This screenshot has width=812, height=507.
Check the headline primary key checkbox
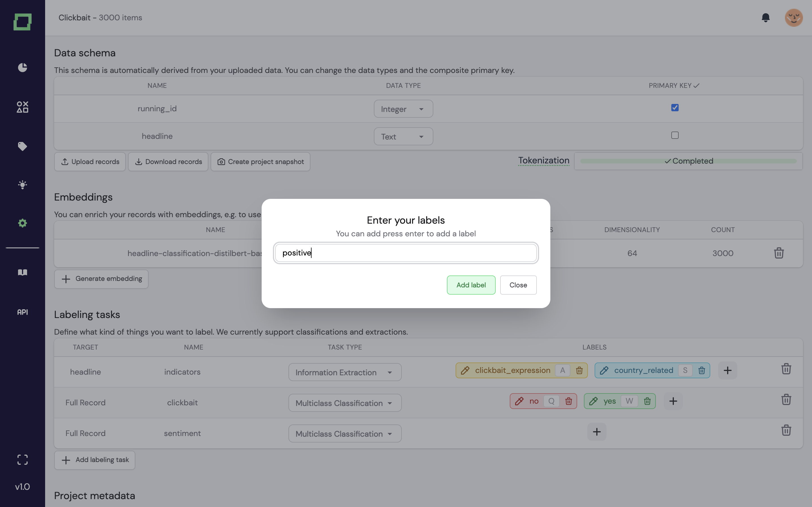tap(675, 135)
